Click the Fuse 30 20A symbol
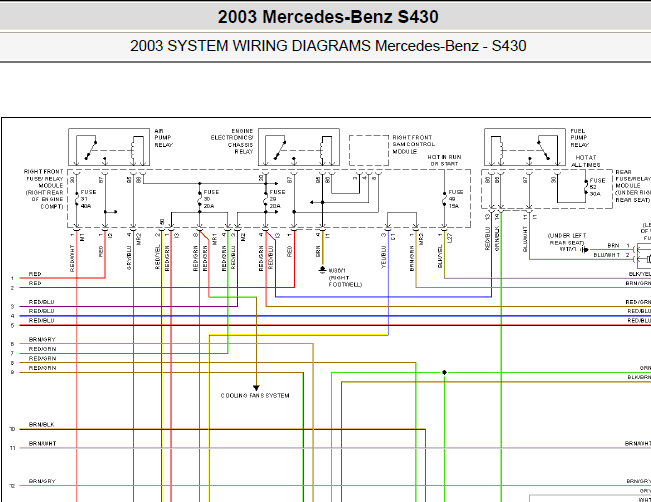The height and width of the screenshot is (502, 651). coord(200,199)
